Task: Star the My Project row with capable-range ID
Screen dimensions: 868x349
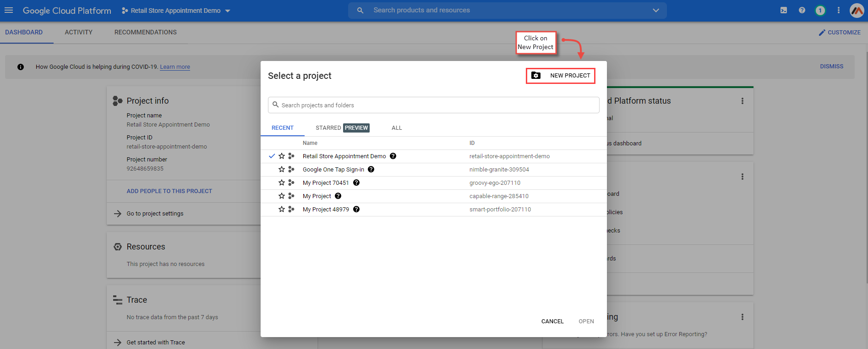Action: pos(282,196)
